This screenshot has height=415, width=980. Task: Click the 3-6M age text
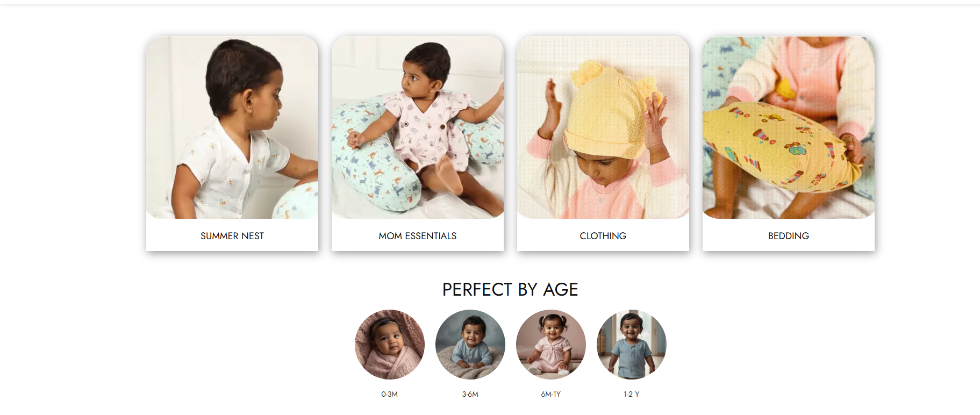click(470, 394)
